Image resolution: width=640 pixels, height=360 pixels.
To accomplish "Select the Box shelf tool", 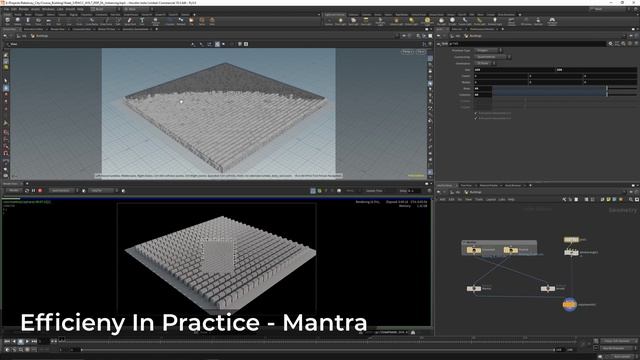I will click(x=7, y=21).
